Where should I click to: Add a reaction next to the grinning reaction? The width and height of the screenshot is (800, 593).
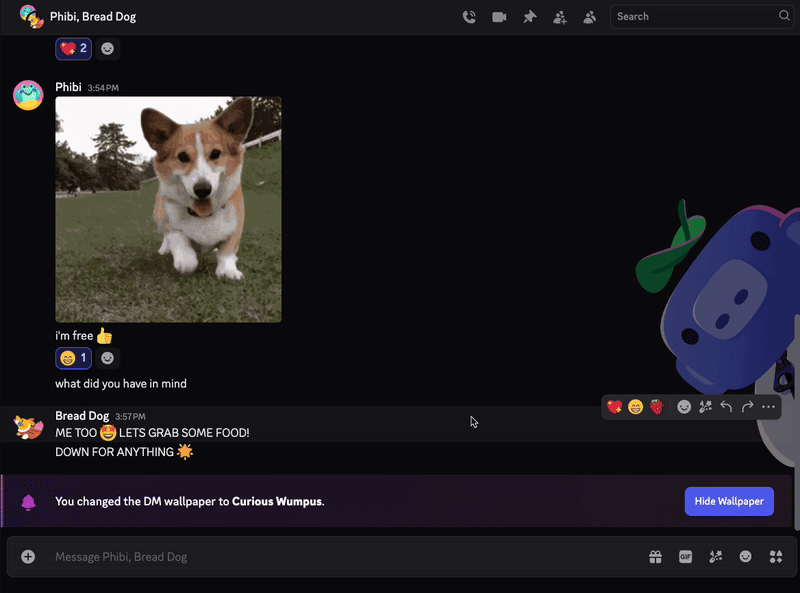107,358
